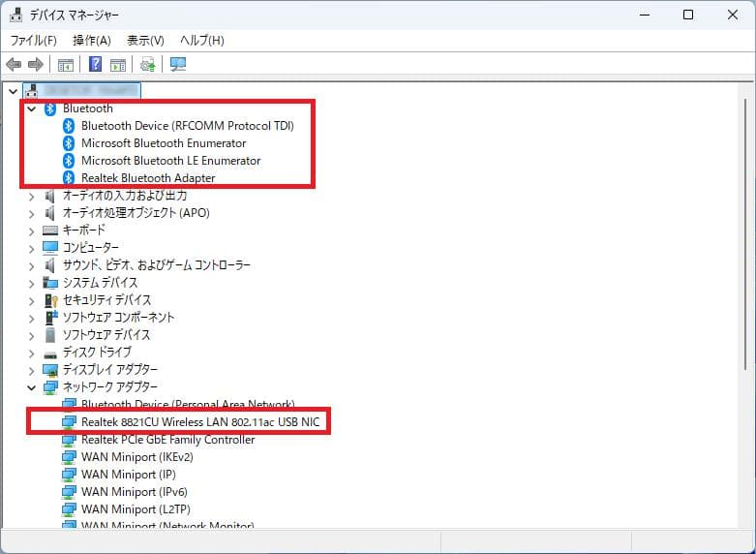
Task: Click the forward arrow toolbar icon
Action: (x=36, y=65)
